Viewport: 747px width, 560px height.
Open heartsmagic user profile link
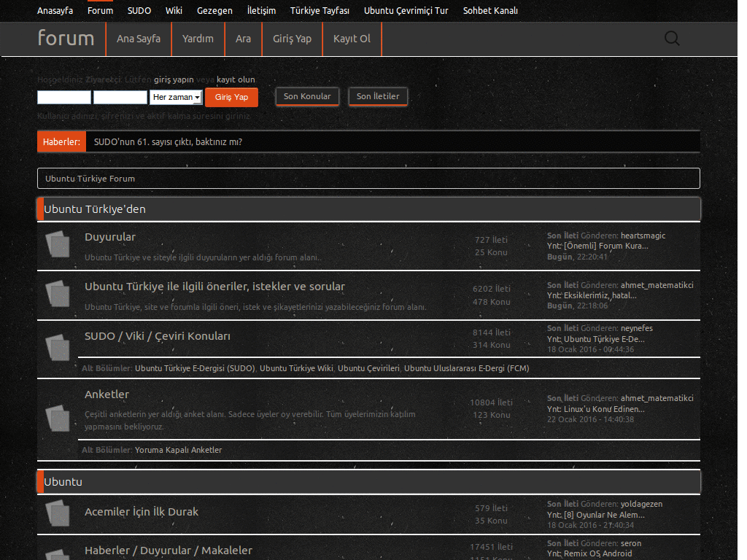643,236
